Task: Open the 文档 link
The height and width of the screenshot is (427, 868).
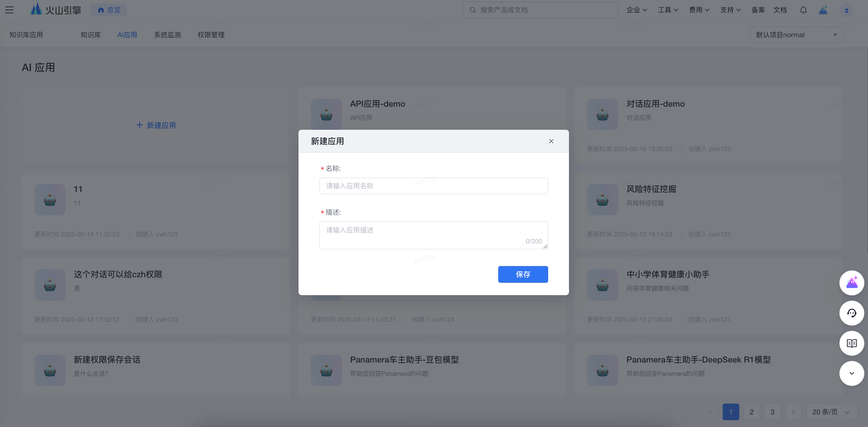Action: coord(780,10)
